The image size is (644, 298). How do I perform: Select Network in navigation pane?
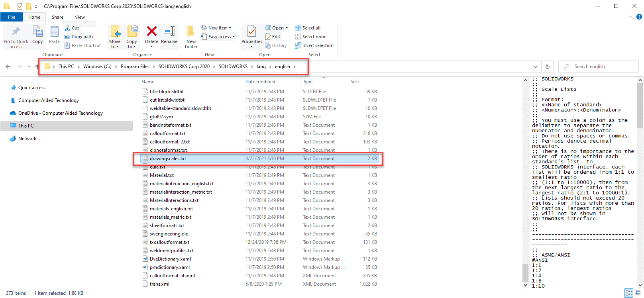click(x=27, y=139)
